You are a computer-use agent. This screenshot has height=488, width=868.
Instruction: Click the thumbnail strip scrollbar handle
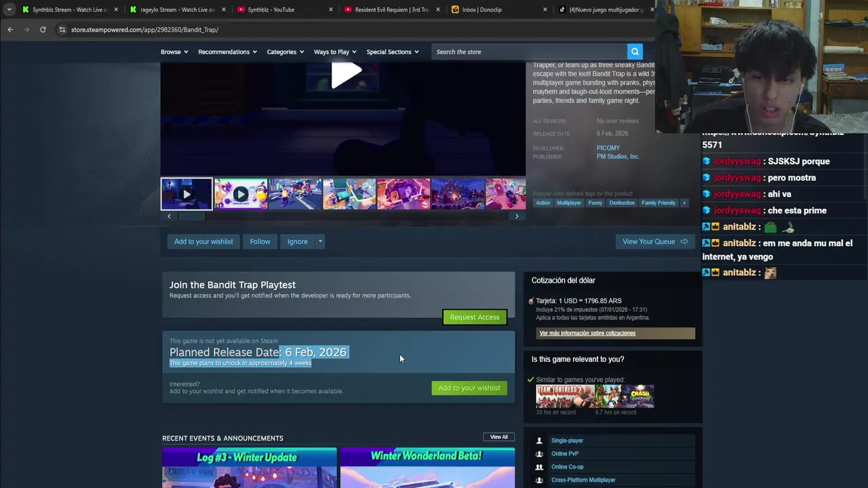click(191, 216)
